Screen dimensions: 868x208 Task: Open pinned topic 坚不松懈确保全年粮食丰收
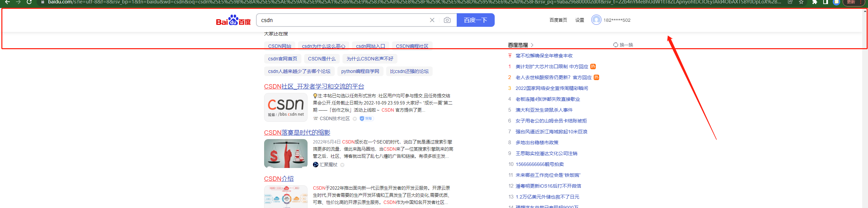[544, 56]
